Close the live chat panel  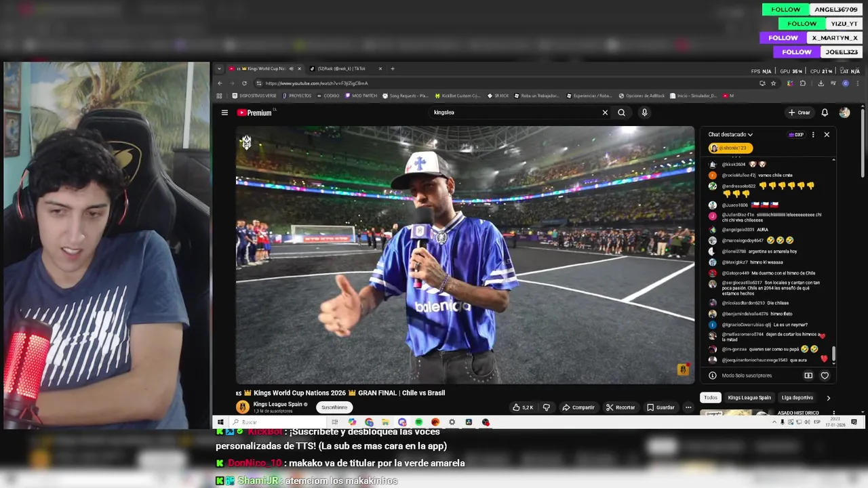(827, 134)
